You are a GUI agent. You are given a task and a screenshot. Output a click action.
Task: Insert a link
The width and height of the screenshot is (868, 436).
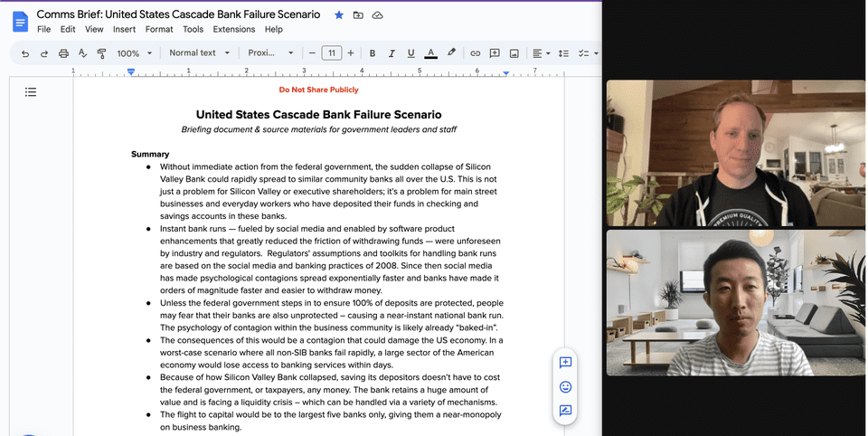click(475, 53)
